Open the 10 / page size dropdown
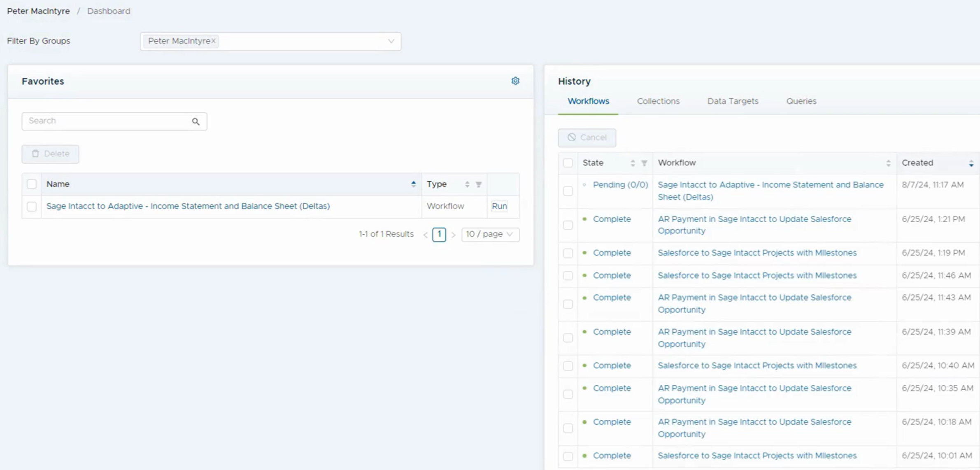This screenshot has width=980, height=470. [x=490, y=234]
